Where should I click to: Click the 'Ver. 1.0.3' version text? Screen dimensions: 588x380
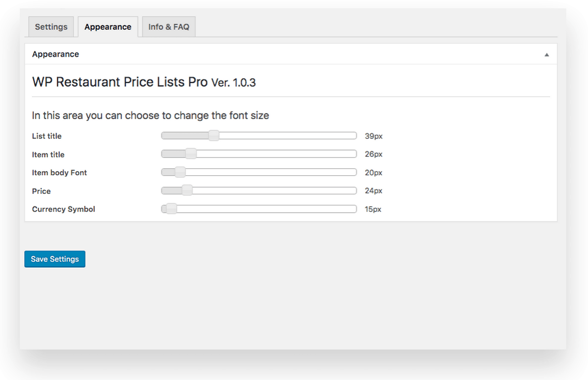[233, 83]
